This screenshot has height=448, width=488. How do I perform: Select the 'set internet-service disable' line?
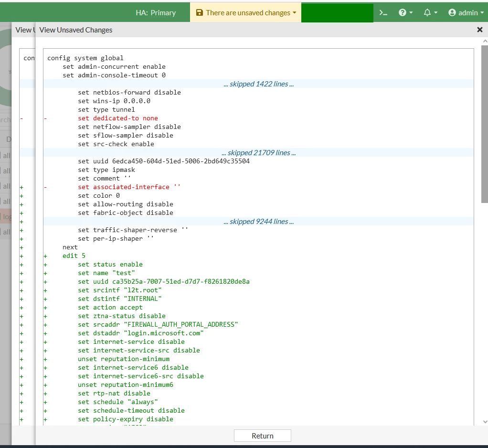pyautogui.click(x=131, y=341)
